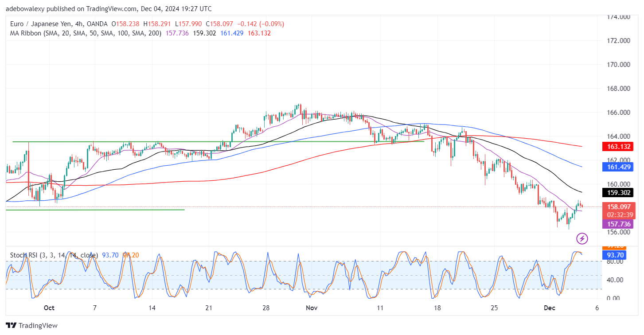Click the adebowalexy published on TradingView.com header

coord(109,9)
